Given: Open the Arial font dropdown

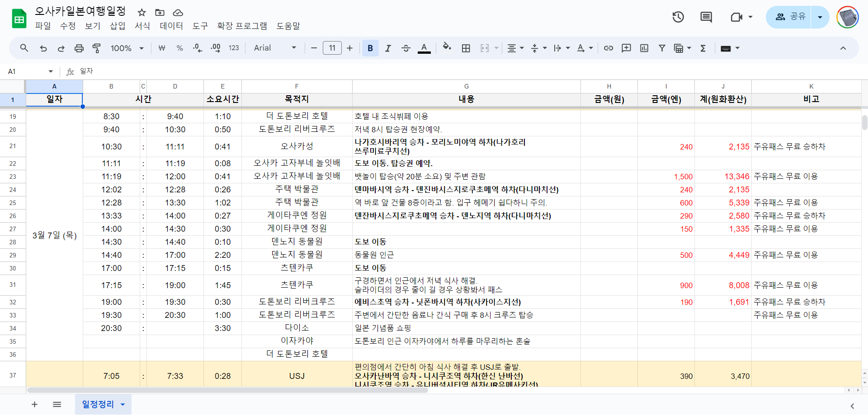Looking at the screenshot, I should pyautogui.click(x=275, y=48).
